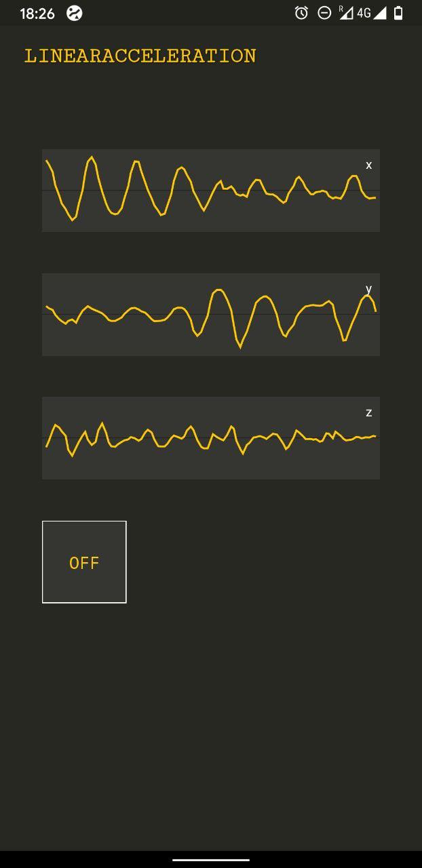The width and height of the screenshot is (422, 868).
Task: Tap the battery status icon
Action: [x=398, y=13]
